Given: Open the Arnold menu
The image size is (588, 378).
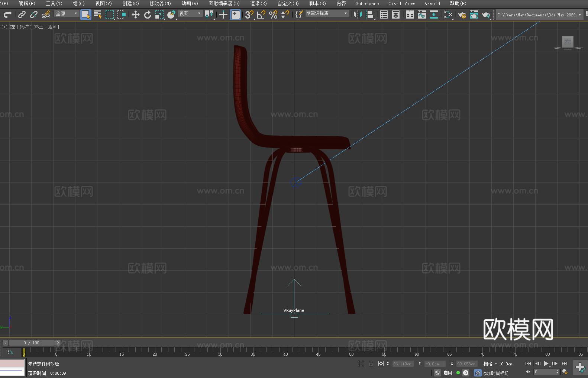Looking at the screenshot, I should tap(432, 3).
